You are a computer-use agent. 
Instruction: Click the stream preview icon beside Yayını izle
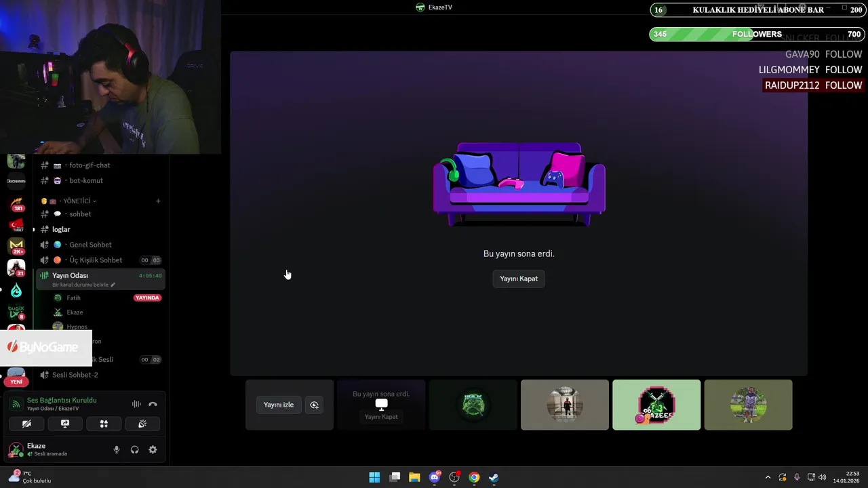pos(314,405)
